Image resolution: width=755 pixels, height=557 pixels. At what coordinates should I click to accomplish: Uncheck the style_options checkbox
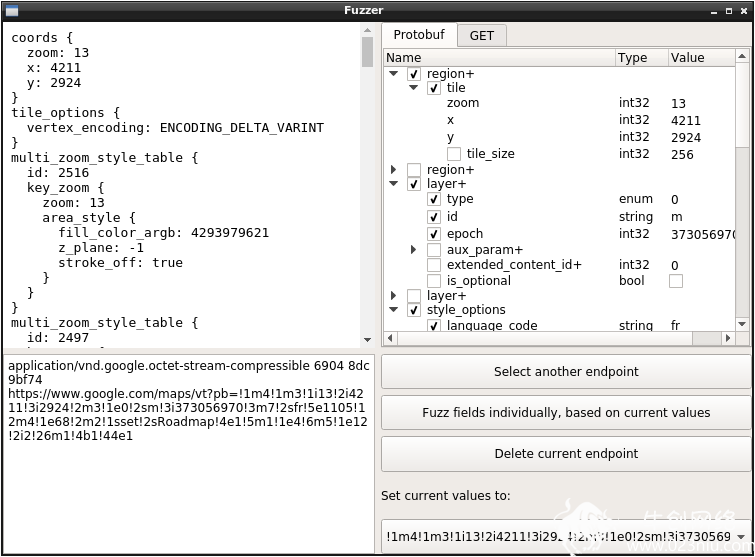[414, 310]
